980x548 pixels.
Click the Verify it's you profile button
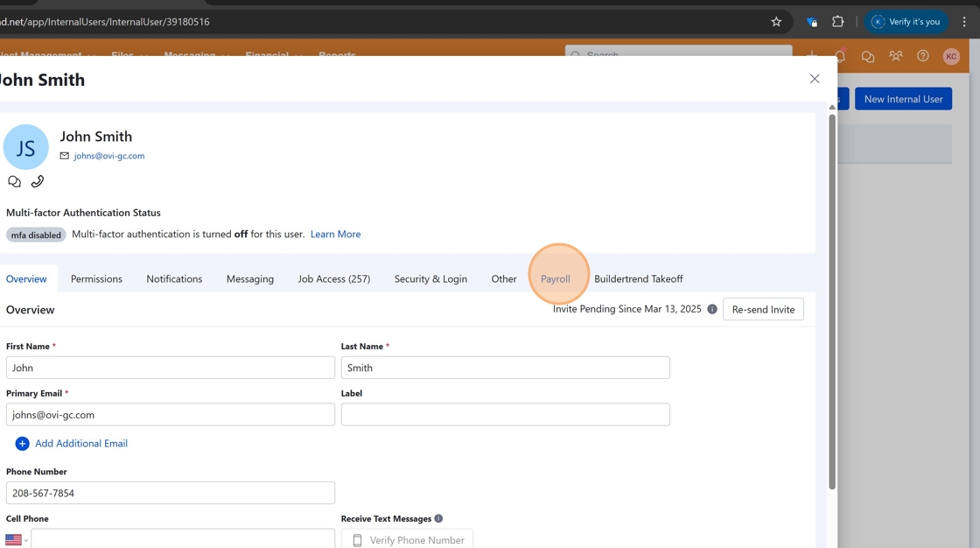coord(906,22)
